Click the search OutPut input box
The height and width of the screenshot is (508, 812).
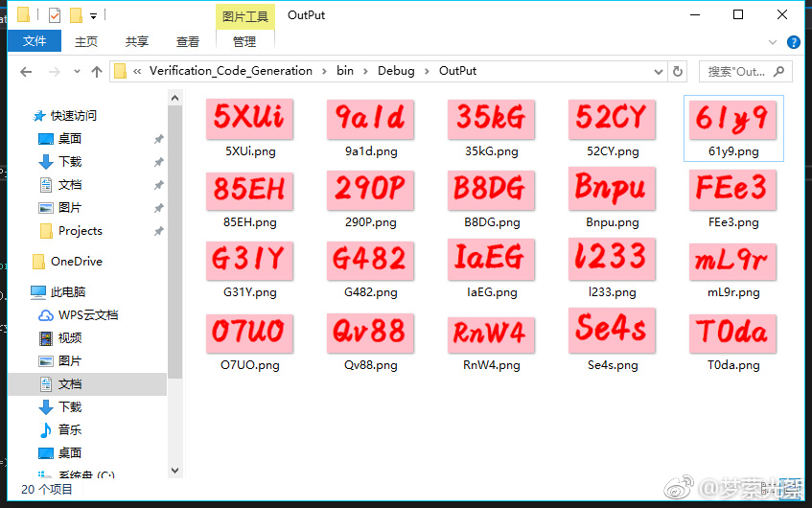click(x=738, y=72)
